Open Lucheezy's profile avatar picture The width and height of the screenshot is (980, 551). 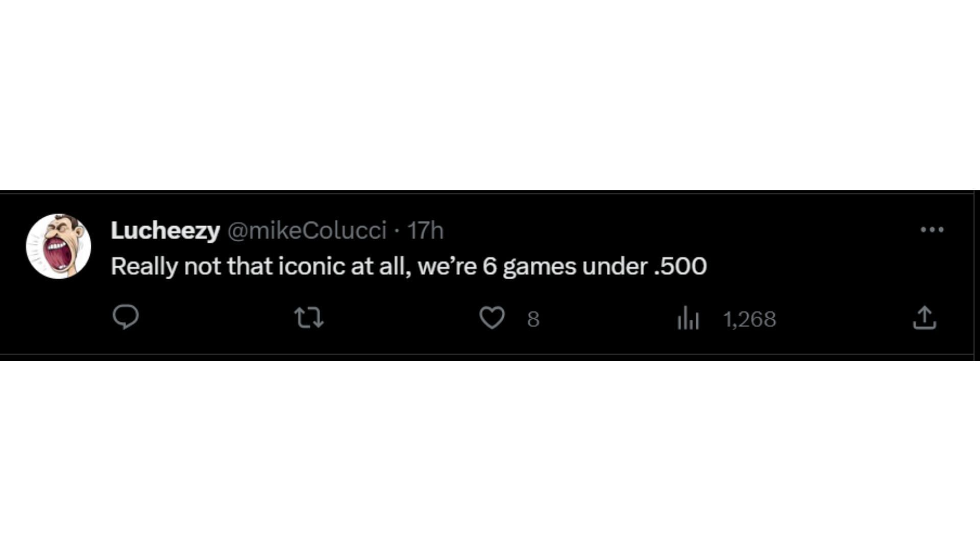(x=59, y=246)
